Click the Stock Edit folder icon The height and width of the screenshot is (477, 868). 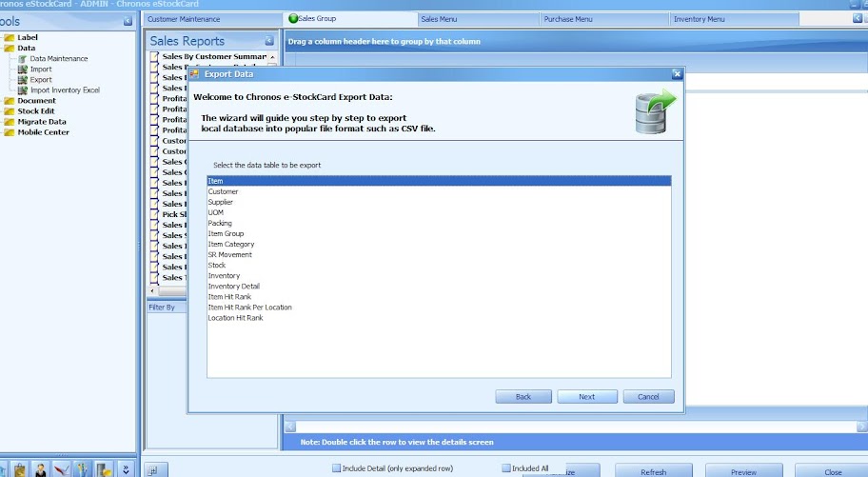[x=10, y=111]
